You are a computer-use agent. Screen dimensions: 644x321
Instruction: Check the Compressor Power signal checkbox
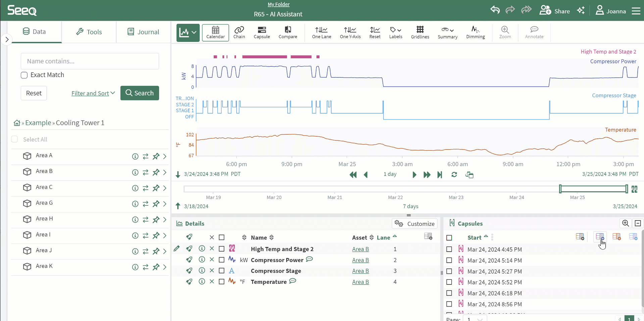(221, 260)
